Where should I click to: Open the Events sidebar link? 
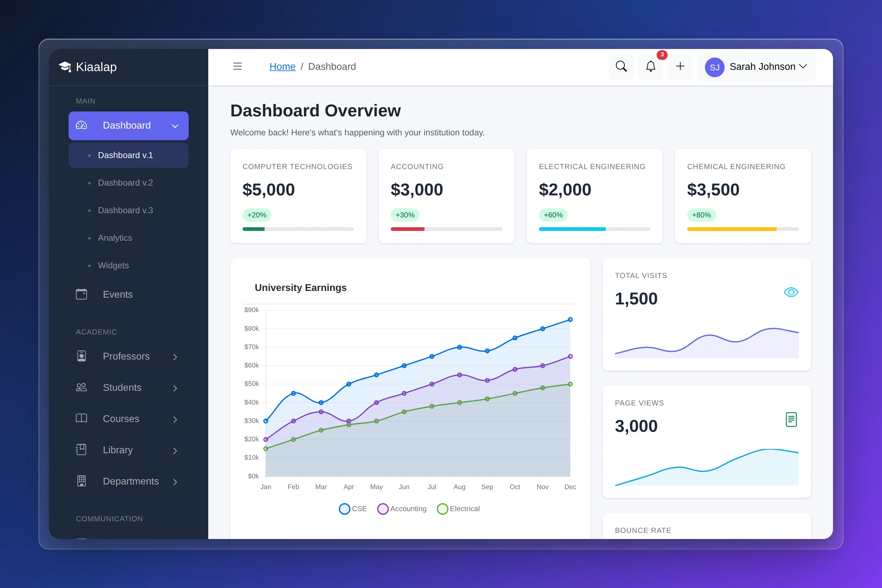coord(128,294)
